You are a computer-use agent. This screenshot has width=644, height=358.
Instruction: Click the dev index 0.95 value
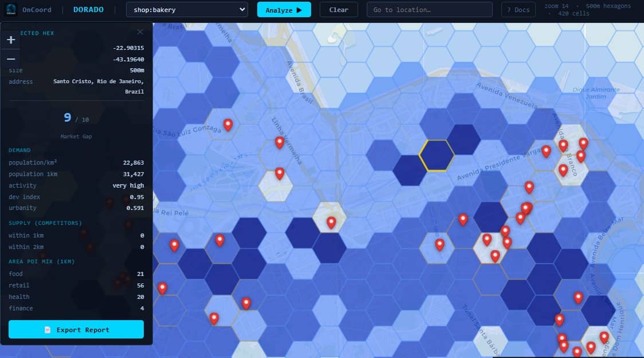click(137, 197)
